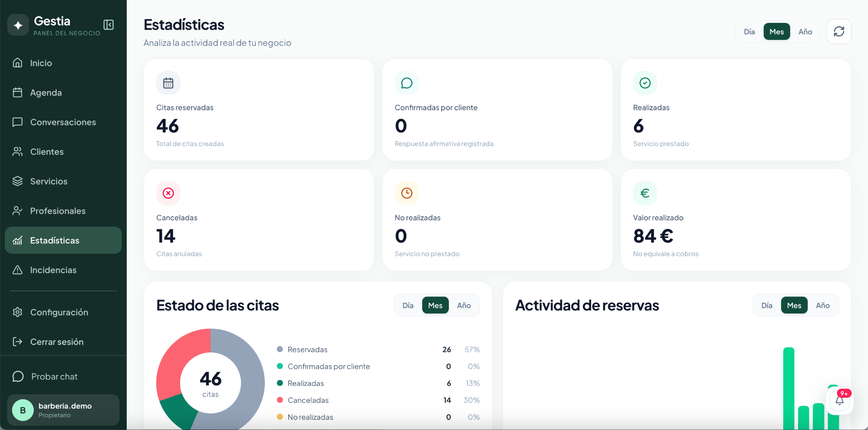The width and height of the screenshot is (868, 430).
Task: Click the No realizadas clock icon
Action: [x=406, y=193]
